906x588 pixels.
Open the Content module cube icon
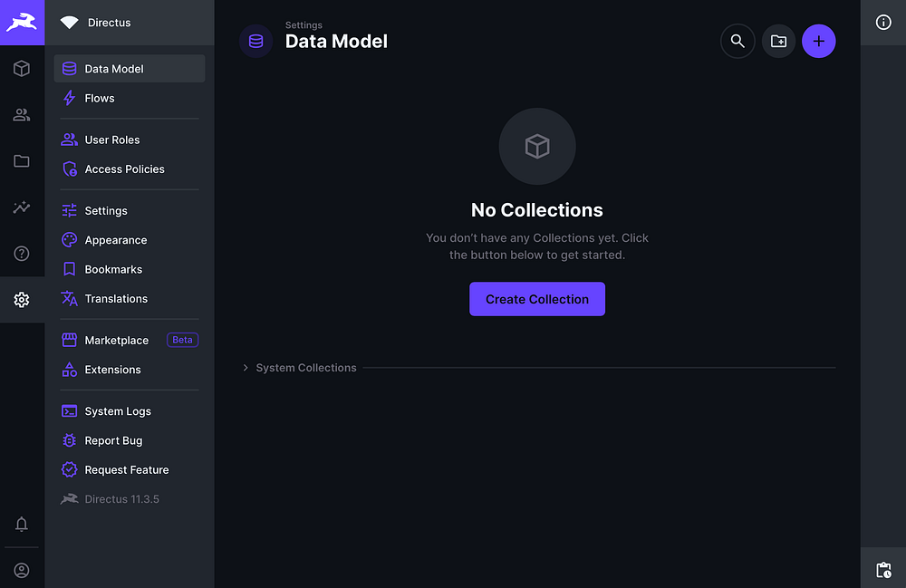point(22,69)
